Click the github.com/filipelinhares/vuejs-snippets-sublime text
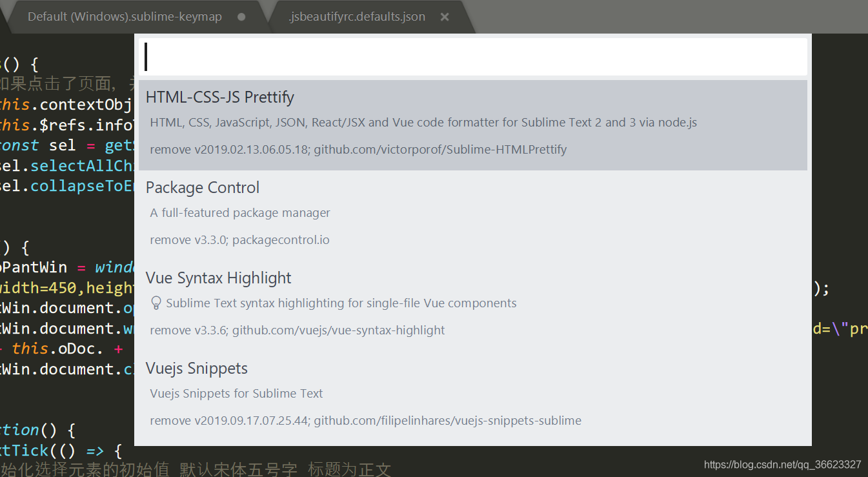The height and width of the screenshot is (477, 868). [x=447, y=421]
